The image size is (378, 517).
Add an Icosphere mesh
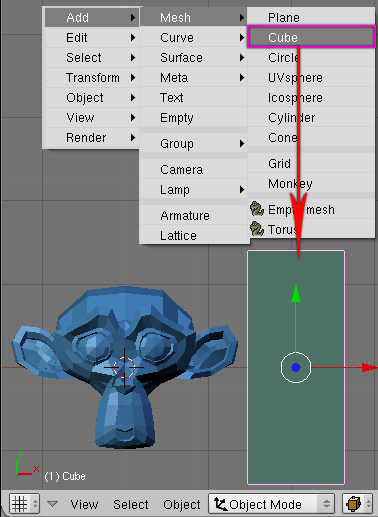click(x=311, y=97)
